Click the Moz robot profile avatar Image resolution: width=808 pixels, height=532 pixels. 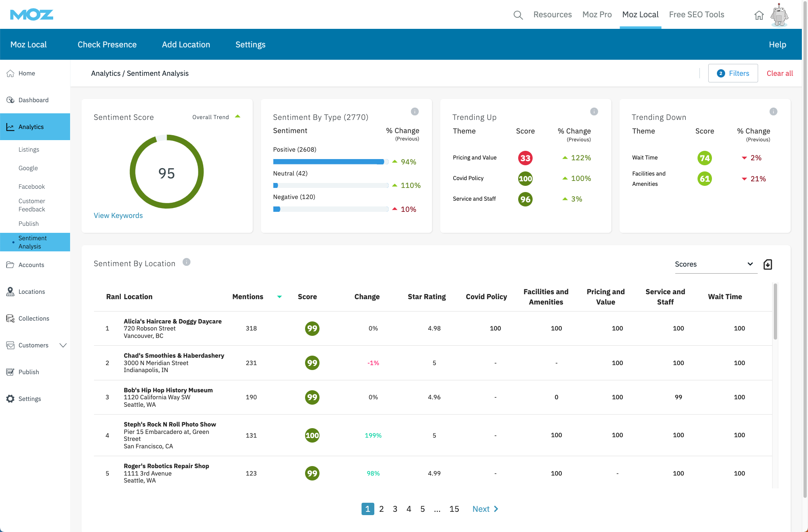coord(779,15)
